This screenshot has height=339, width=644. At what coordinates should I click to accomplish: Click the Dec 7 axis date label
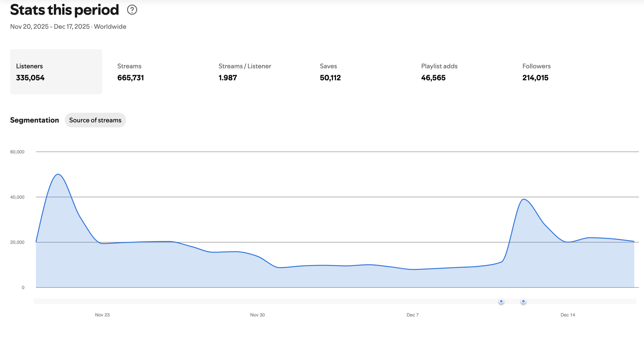coord(412,315)
